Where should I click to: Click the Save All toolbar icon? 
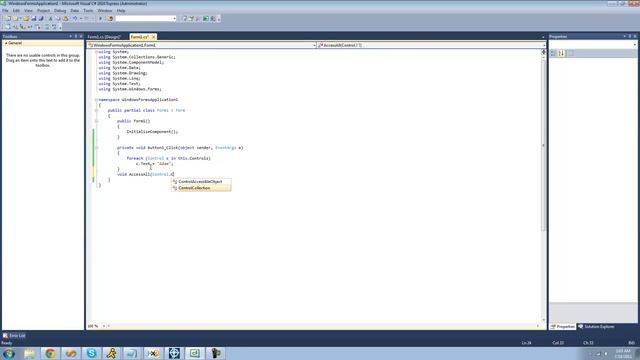[41, 18]
